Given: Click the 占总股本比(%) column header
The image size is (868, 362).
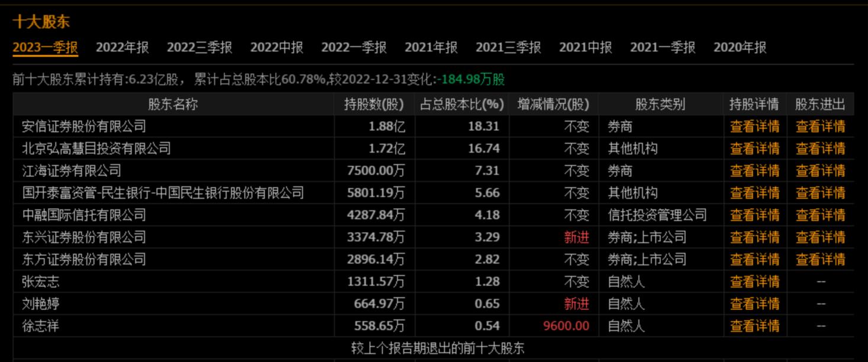Looking at the screenshot, I should click(x=462, y=105).
